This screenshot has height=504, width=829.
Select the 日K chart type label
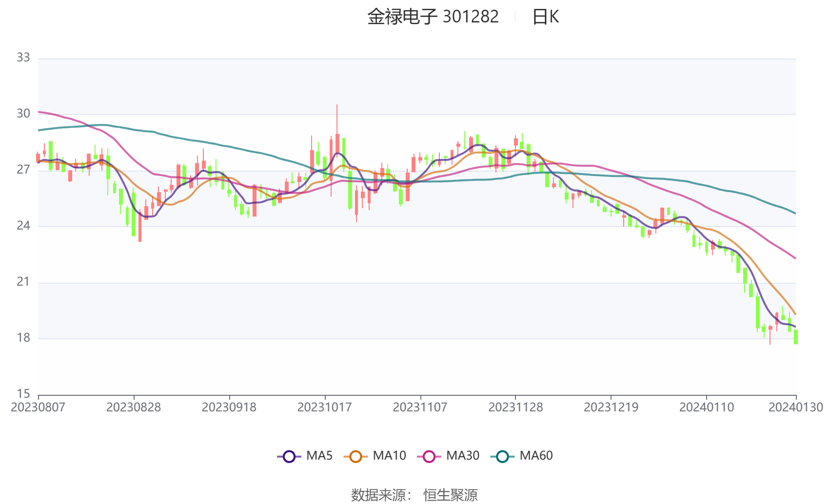pyautogui.click(x=545, y=17)
